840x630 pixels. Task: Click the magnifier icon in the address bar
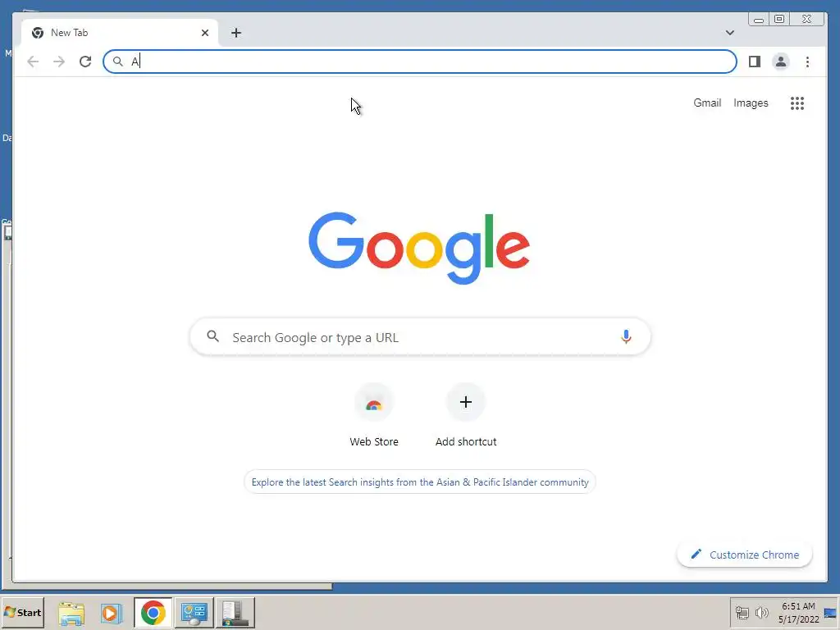click(118, 62)
